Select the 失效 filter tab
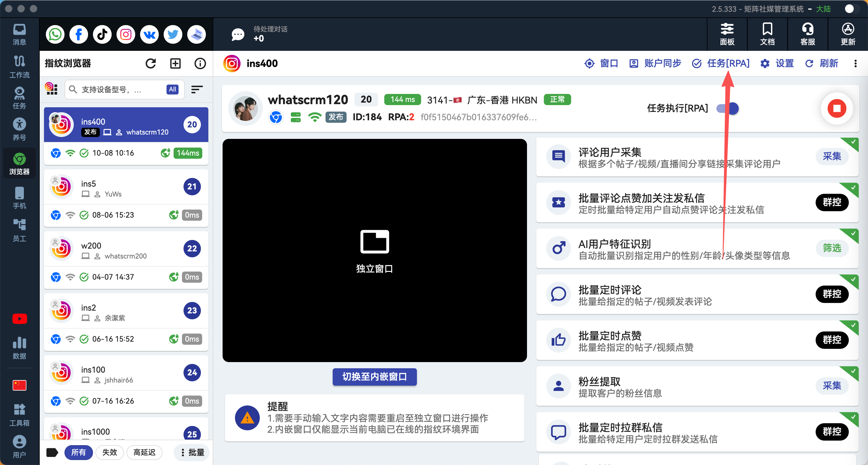This screenshot has height=465, width=868. 109,452
